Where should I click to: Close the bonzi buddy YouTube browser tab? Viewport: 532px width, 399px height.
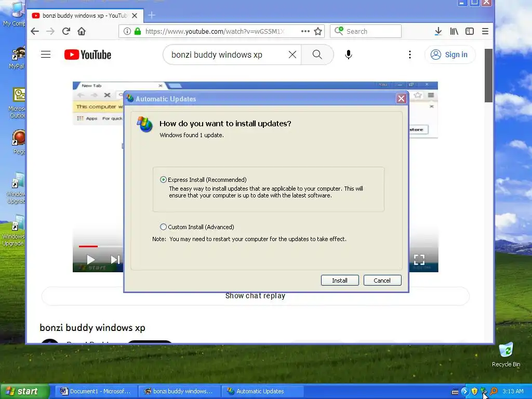pos(135,16)
